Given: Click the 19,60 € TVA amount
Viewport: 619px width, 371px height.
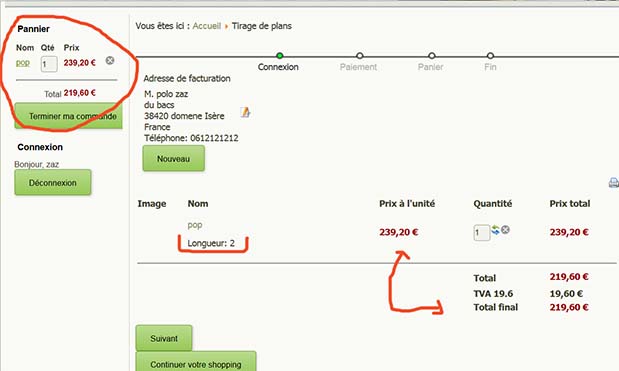Looking at the screenshot, I should point(566,294).
